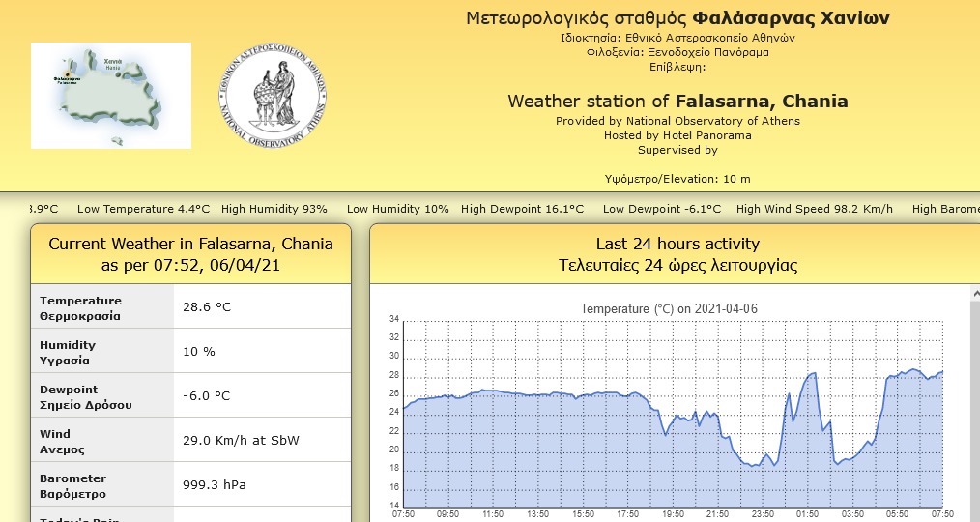
Task: Click the 'Last 24 hours activity' panel header
Action: coord(675,254)
